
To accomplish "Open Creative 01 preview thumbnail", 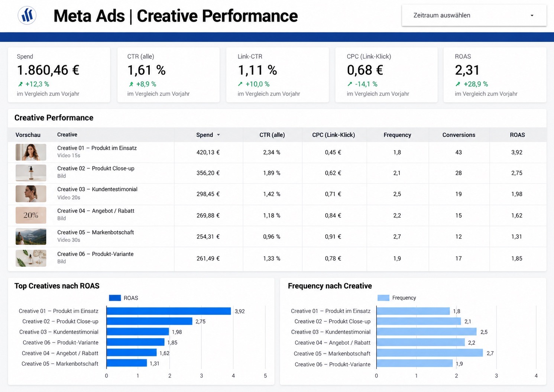I will point(31,152).
